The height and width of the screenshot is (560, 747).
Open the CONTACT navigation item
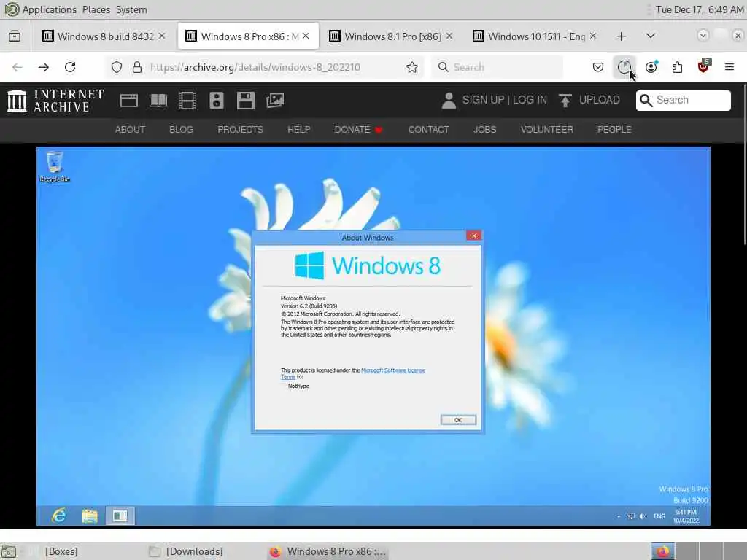pyautogui.click(x=428, y=130)
